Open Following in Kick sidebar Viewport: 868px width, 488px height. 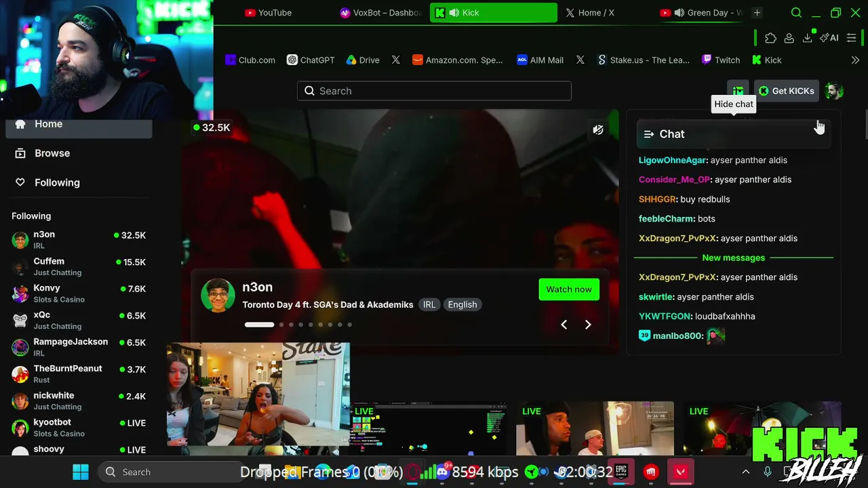79,182
